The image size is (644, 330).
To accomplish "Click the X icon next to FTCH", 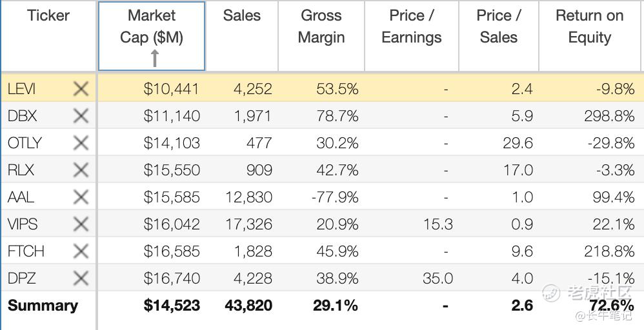I will 81,251.
